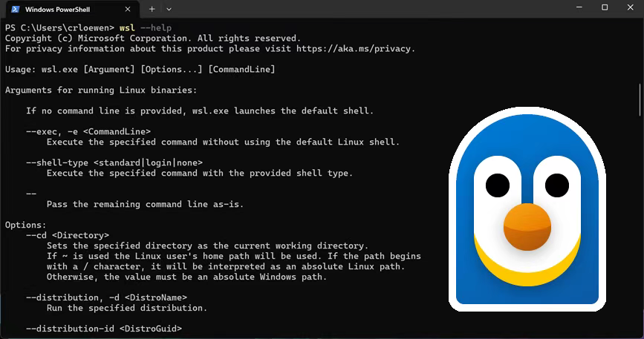The image size is (644, 339).
Task: Click '--shell-type <standard|login|none>' text
Action: 114,162
